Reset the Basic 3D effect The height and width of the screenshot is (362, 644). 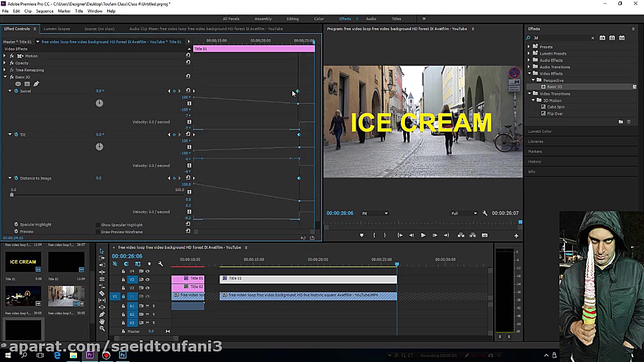(x=188, y=76)
